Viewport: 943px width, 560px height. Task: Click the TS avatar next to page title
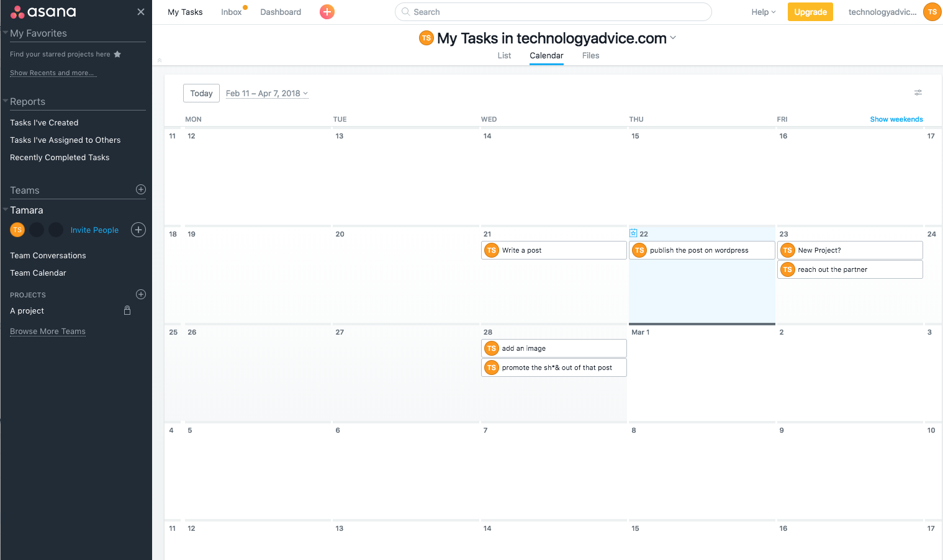[426, 38]
